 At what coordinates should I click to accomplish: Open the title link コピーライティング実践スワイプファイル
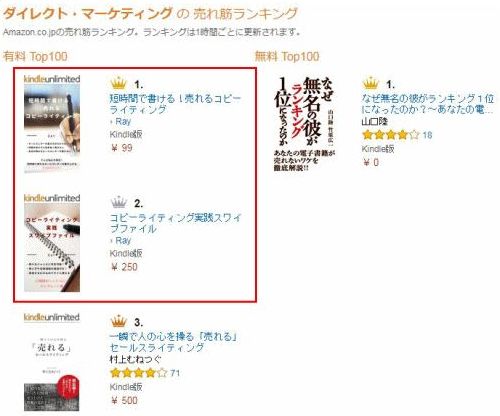(176, 223)
